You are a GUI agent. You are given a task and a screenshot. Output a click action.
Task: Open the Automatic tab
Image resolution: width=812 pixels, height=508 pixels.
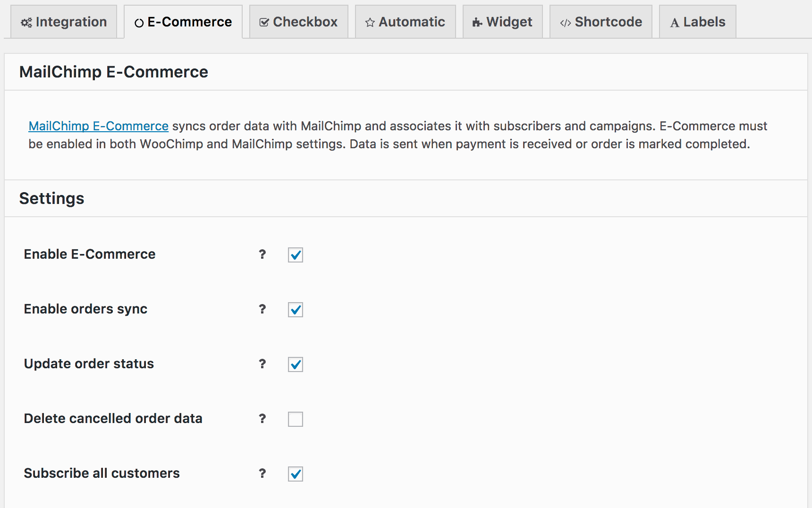coord(405,22)
